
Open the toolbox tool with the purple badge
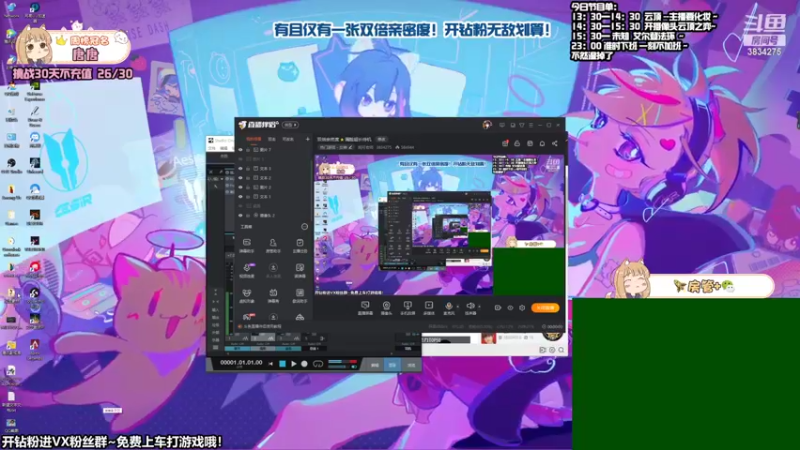pyautogui.click(x=247, y=270)
